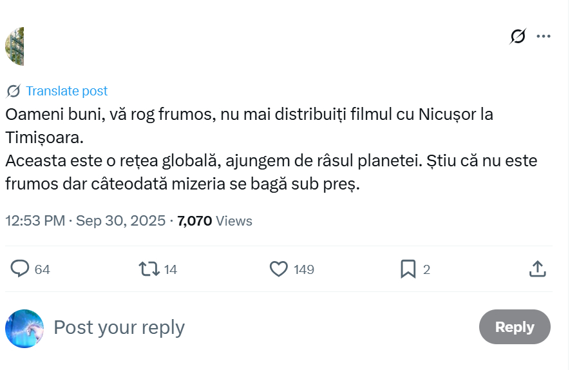Click the Romanian post text body

[x=258, y=150]
